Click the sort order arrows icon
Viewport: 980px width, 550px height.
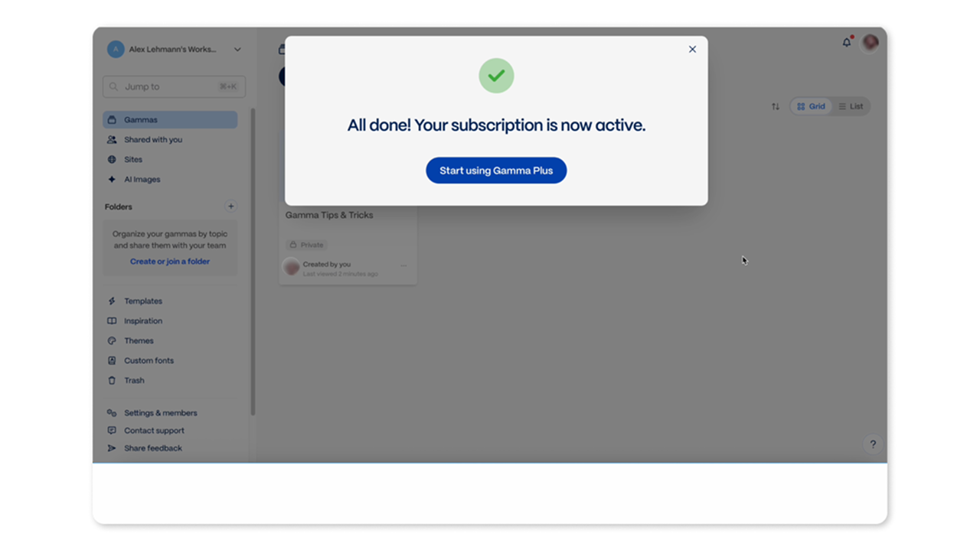point(776,106)
